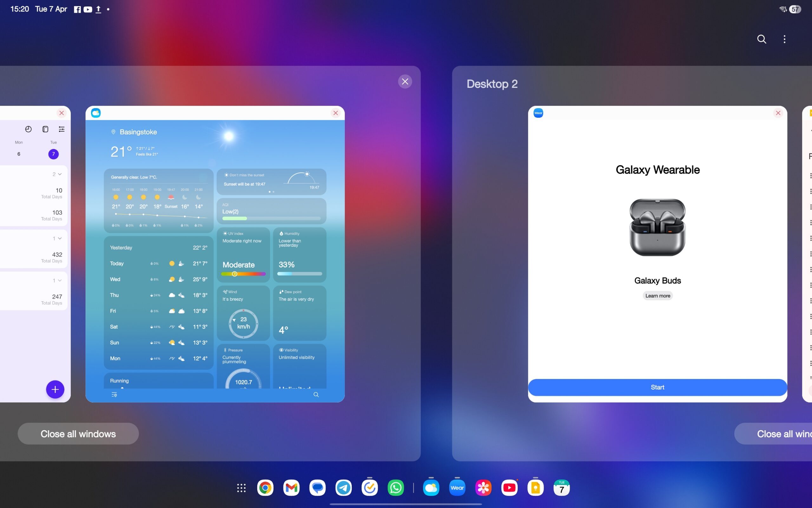
Task: Tap the search icon in the weather app
Action: pos(315,394)
